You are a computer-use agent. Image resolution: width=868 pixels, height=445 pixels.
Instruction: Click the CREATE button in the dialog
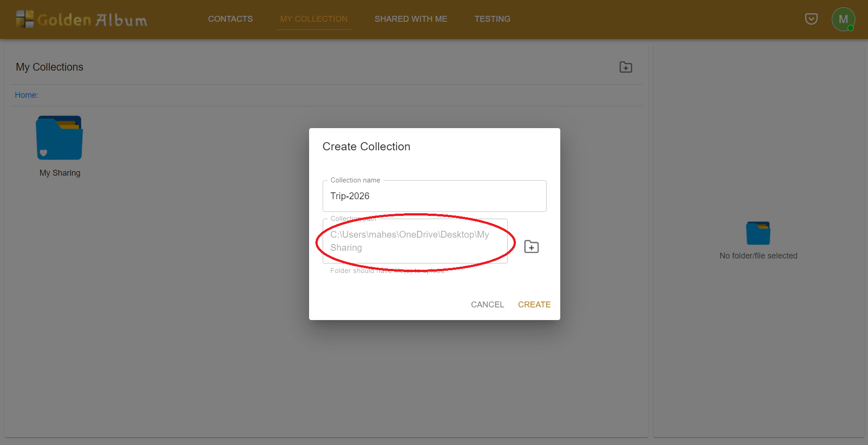pyautogui.click(x=534, y=304)
